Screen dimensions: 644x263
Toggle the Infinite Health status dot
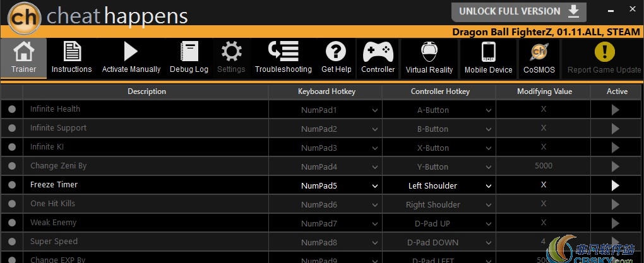[x=12, y=110]
